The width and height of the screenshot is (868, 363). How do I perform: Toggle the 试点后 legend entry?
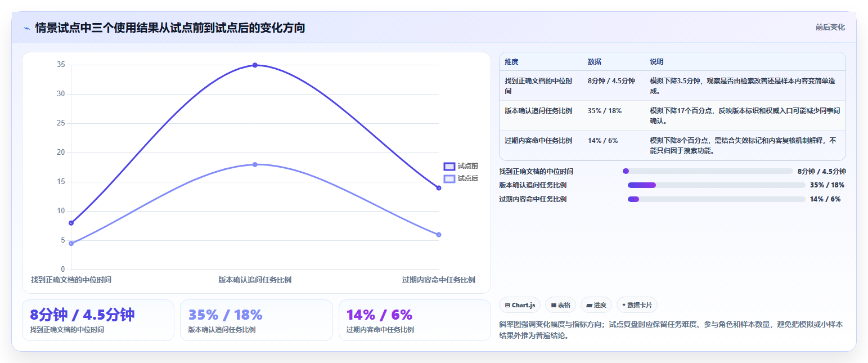pyautogui.click(x=461, y=178)
